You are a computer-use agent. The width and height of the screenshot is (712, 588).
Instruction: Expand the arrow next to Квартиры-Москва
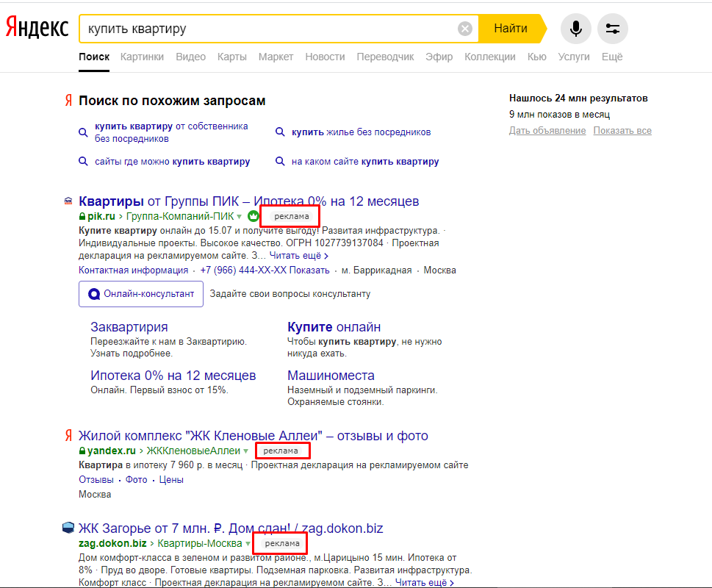tap(248, 544)
